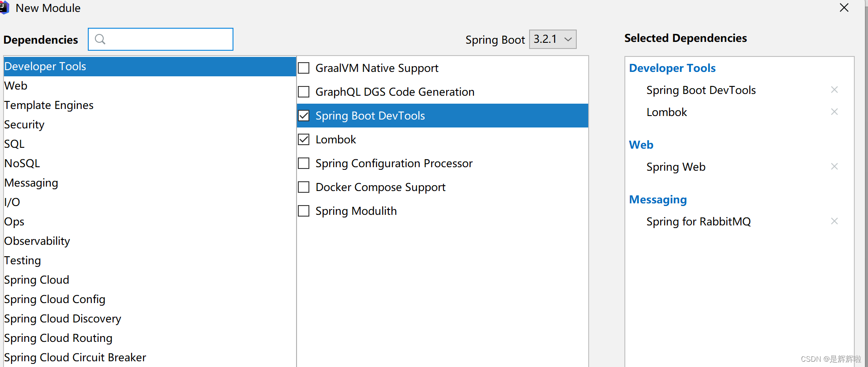Screen dimensions: 868x367
Task: Open the I/O category
Action: (x=150, y=202)
